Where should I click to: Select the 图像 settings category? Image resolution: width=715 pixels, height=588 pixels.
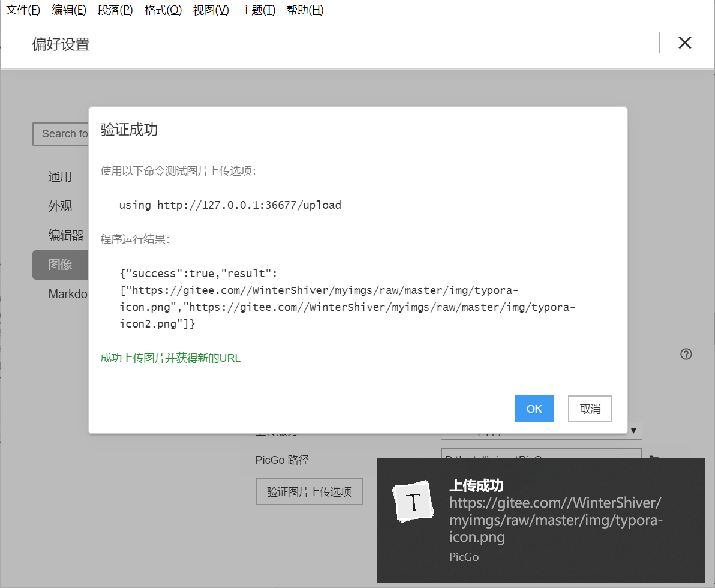click(x=61, y=265)
